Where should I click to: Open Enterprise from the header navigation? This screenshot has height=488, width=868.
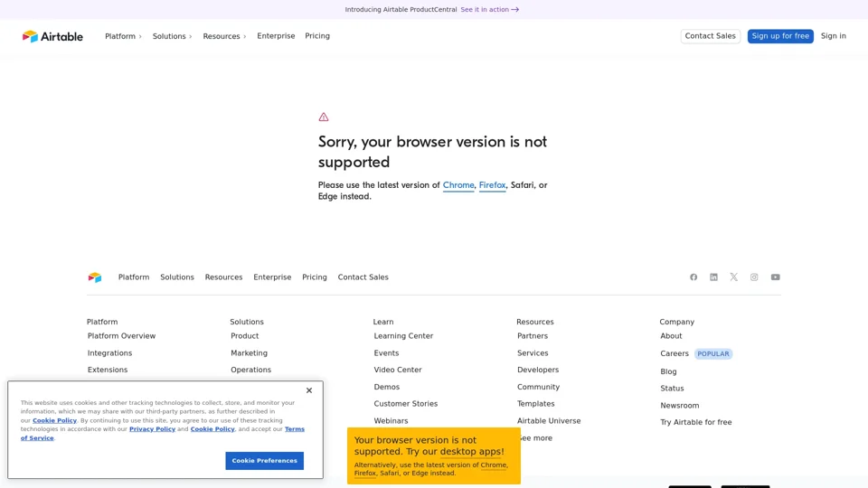(276, 36)
